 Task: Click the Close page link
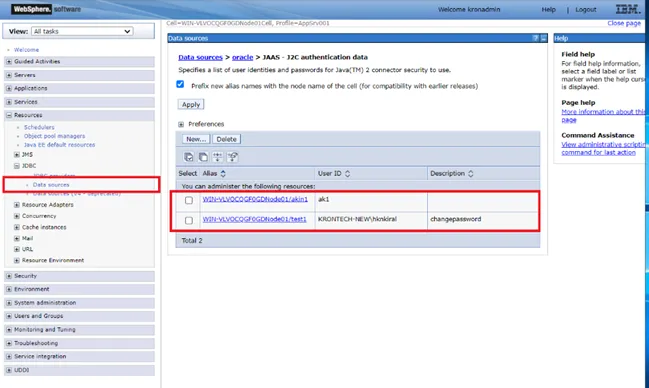point(624,23)
